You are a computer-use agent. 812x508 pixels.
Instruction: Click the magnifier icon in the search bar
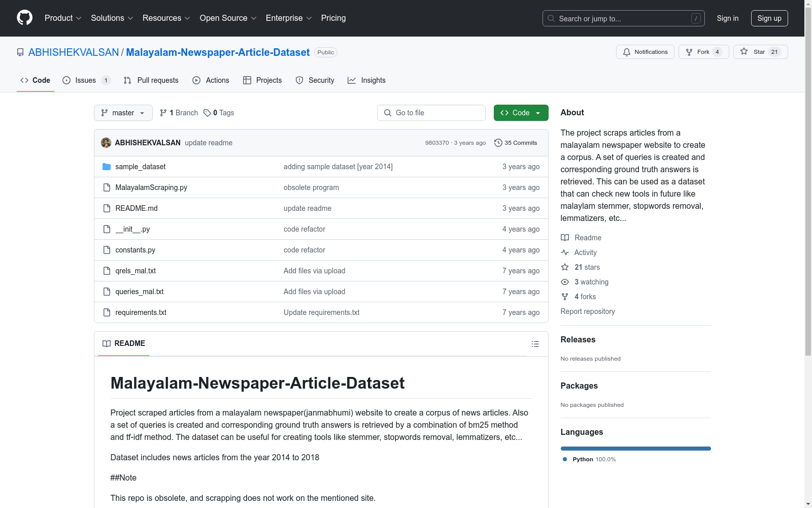[551, 18]
